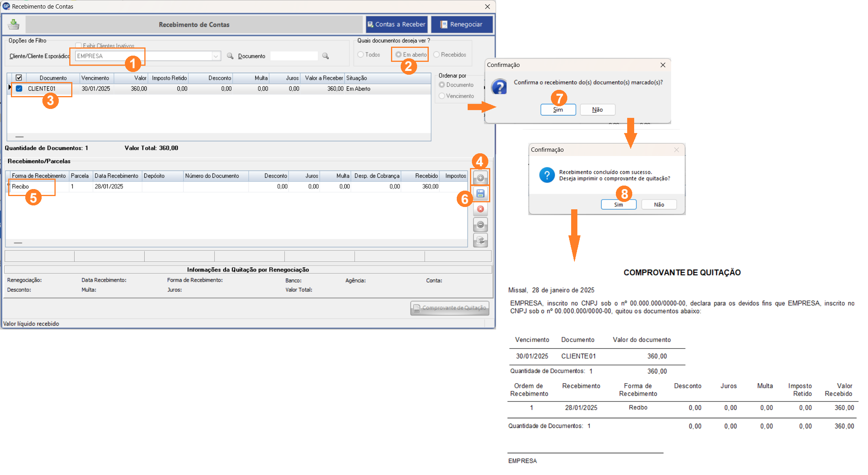Save the receipt with the diskette icon
The width and height of the screenshot is (868, 475).
pos(480,193)
